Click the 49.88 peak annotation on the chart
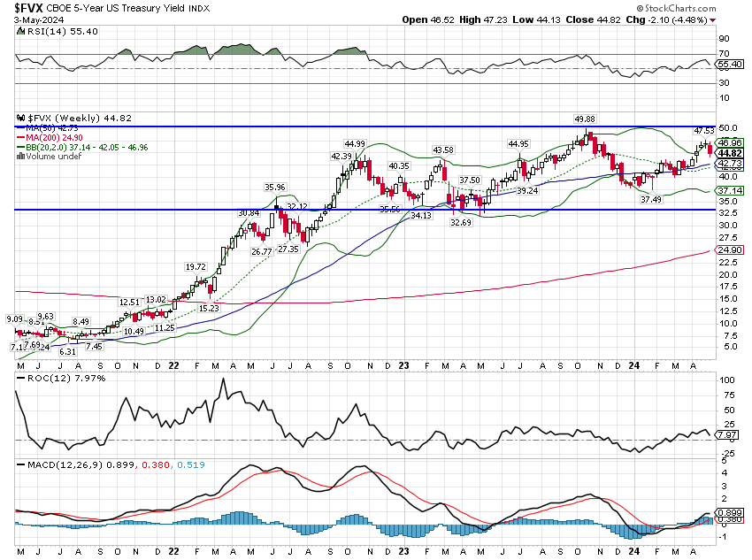 (x=584, y=117)
